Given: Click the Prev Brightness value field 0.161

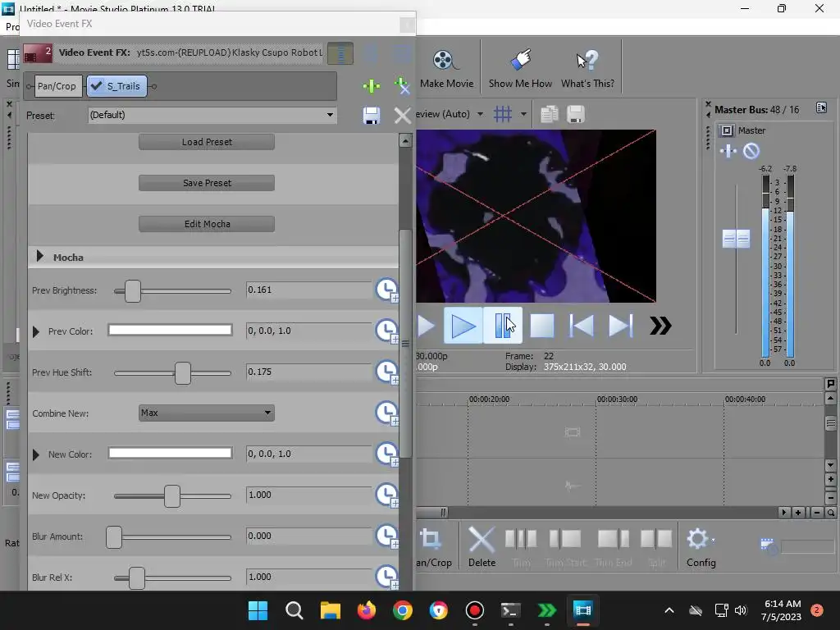Looking at the screenshot, I should pyautogui.click(x=308, y=290).
